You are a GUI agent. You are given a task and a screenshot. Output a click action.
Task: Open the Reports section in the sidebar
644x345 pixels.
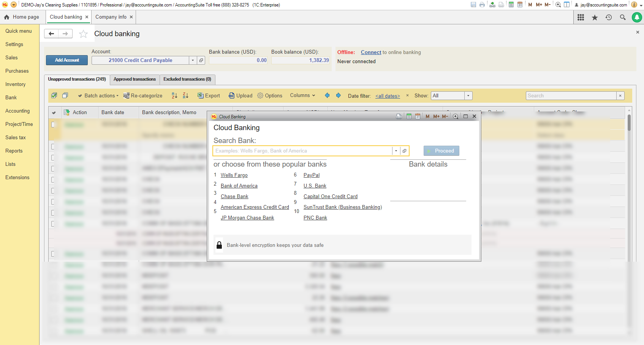(14, 151)
